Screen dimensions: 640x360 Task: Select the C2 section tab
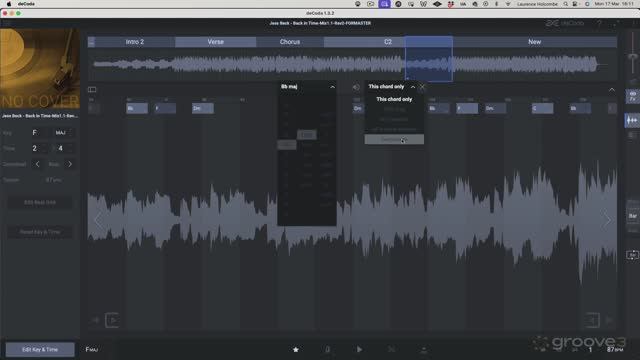pos(388,42)
